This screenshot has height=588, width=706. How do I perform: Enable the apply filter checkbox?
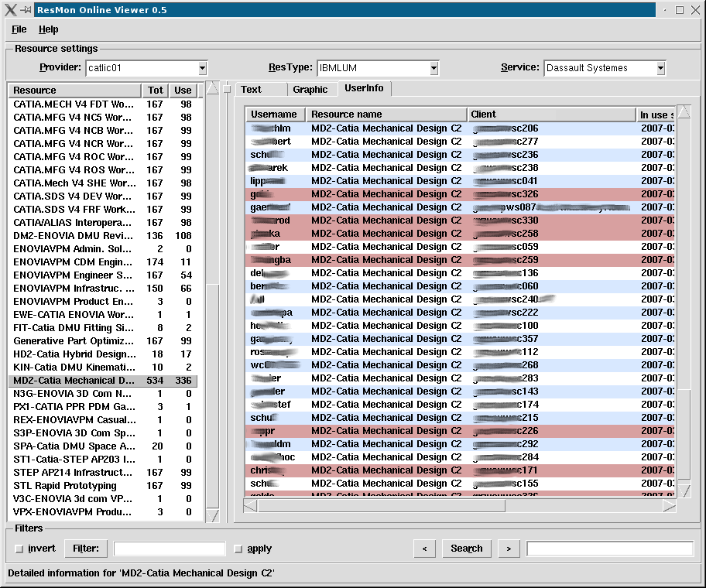coord(238,549)
